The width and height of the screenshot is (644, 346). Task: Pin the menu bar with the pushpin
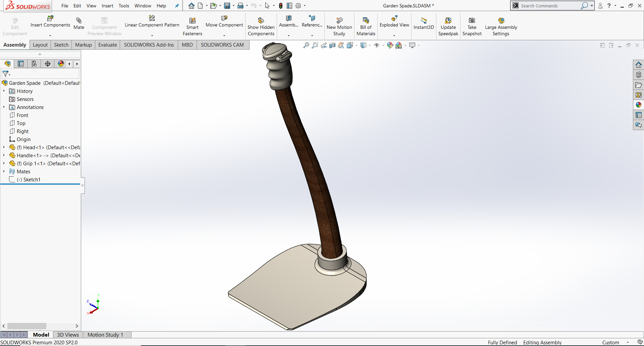click(x=177, y=6)
